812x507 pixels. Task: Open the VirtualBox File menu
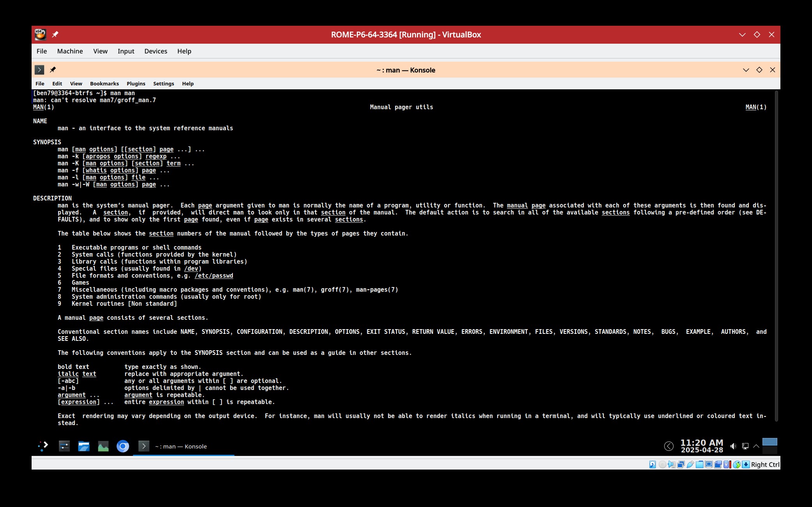click(x=42, y=51)
